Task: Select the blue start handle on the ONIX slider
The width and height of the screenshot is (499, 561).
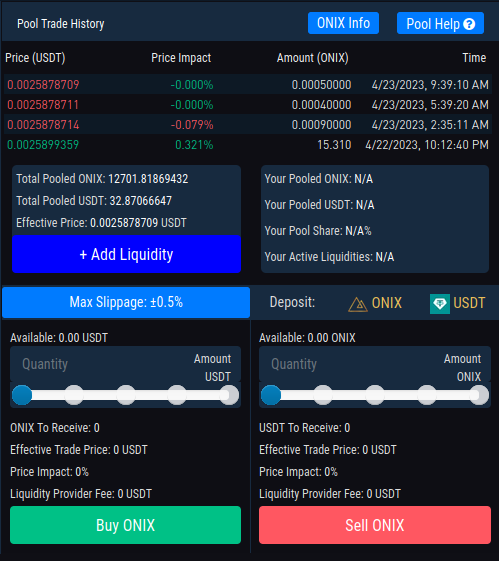Action: click(271, 395)
